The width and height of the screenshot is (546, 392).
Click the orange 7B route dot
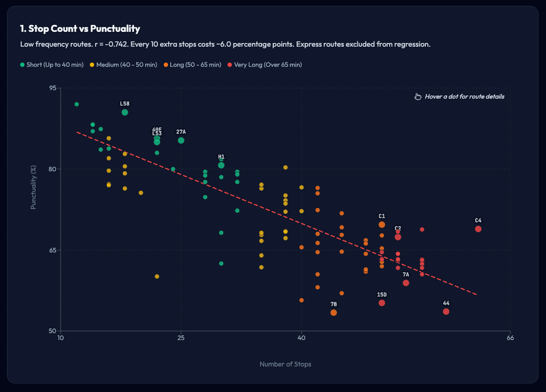coord(333,313)
